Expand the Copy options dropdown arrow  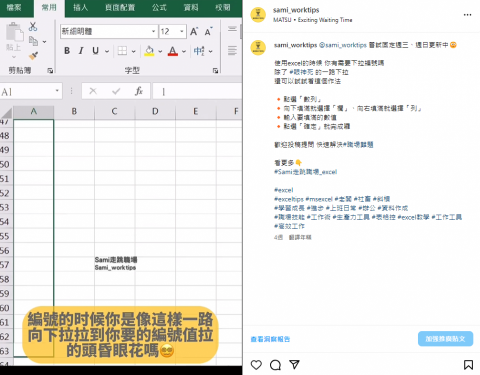[x=44, y=42]
